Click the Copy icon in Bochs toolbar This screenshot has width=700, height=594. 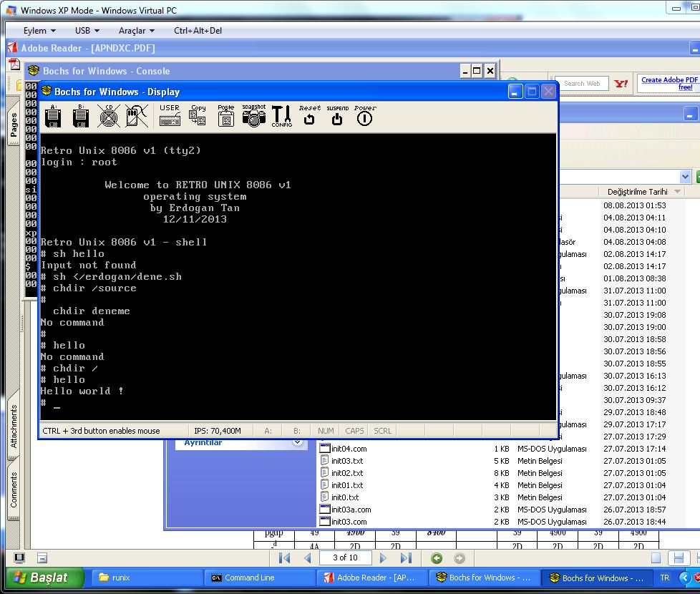click(x=198, y=116)
